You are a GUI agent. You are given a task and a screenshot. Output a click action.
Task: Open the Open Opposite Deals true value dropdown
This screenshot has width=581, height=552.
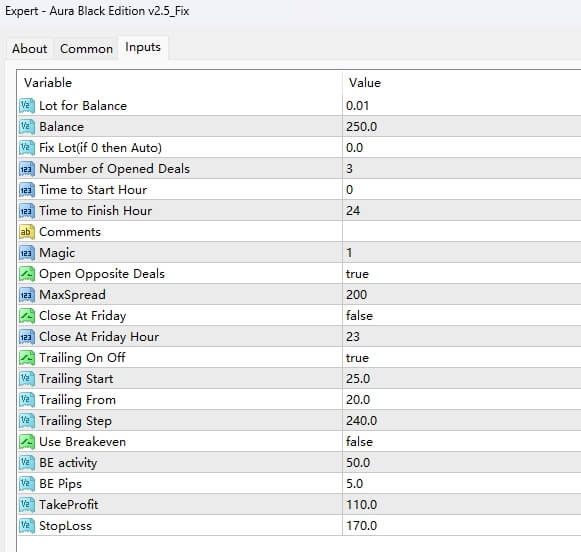point(462,274)
